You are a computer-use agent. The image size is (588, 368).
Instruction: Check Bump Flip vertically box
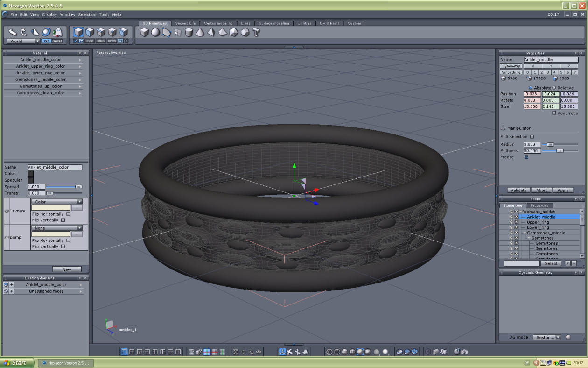63,247
